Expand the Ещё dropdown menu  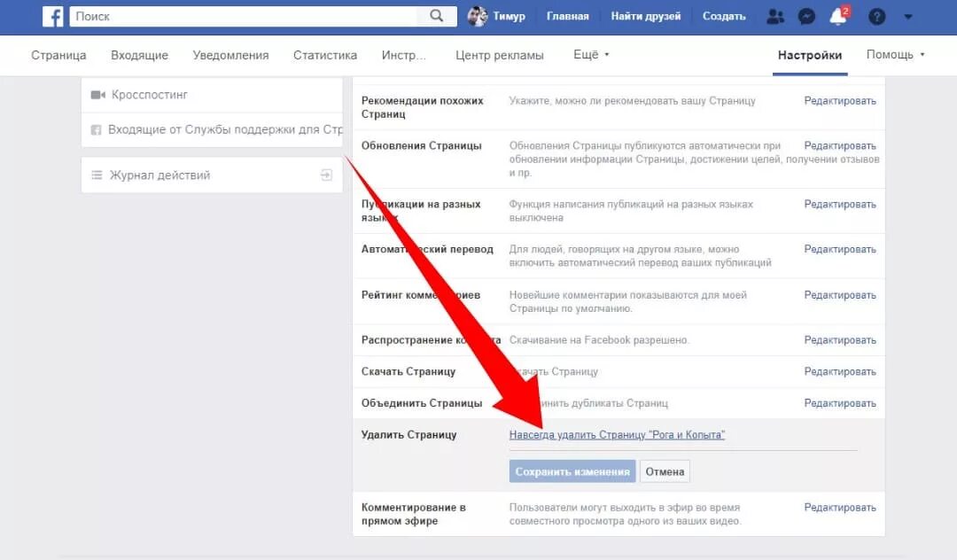point(591,54)
